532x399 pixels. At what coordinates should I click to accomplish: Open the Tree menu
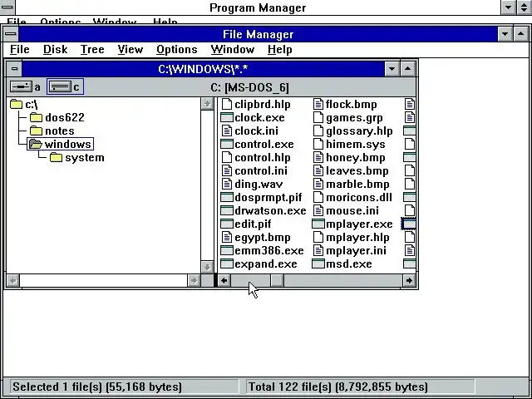pos(92,50)
